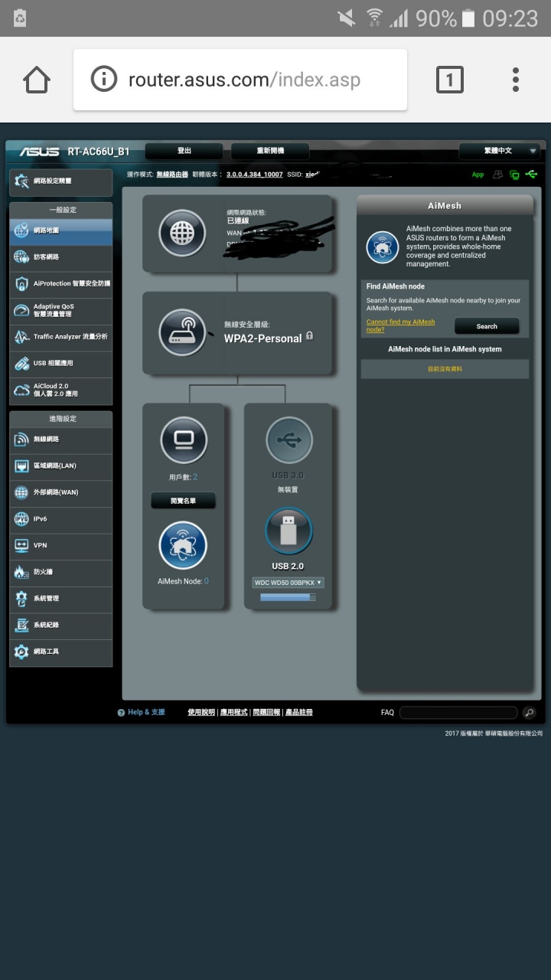This screenshot has width=551, height=980.
Task: Click the Search AiMesh node button
Action: pos(487,326)
